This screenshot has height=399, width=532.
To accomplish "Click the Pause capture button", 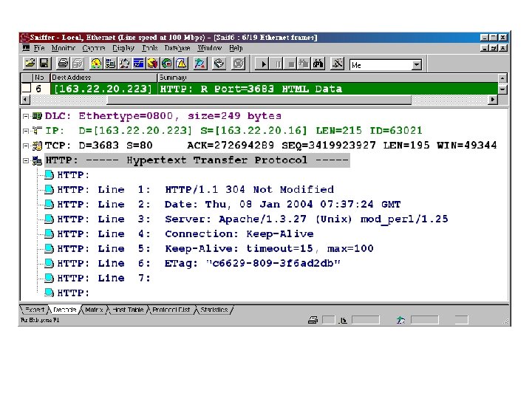I will point(278,64).
